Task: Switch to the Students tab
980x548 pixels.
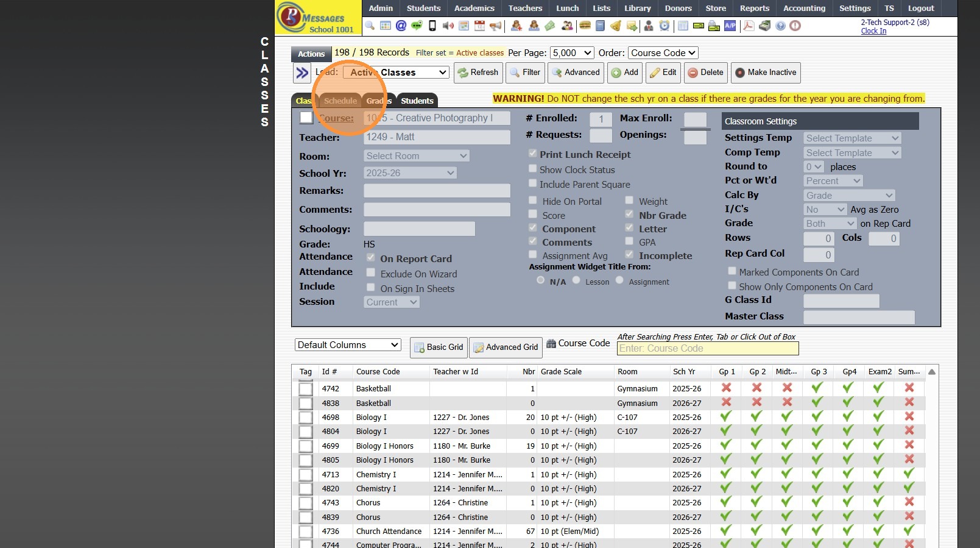Action: (417, 101)
